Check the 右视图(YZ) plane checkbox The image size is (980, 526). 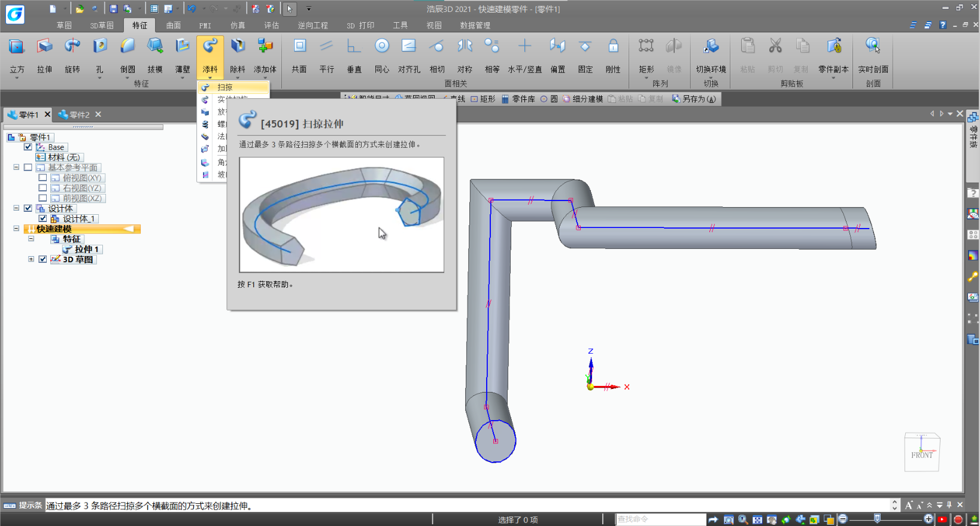[x=43, y=188]
